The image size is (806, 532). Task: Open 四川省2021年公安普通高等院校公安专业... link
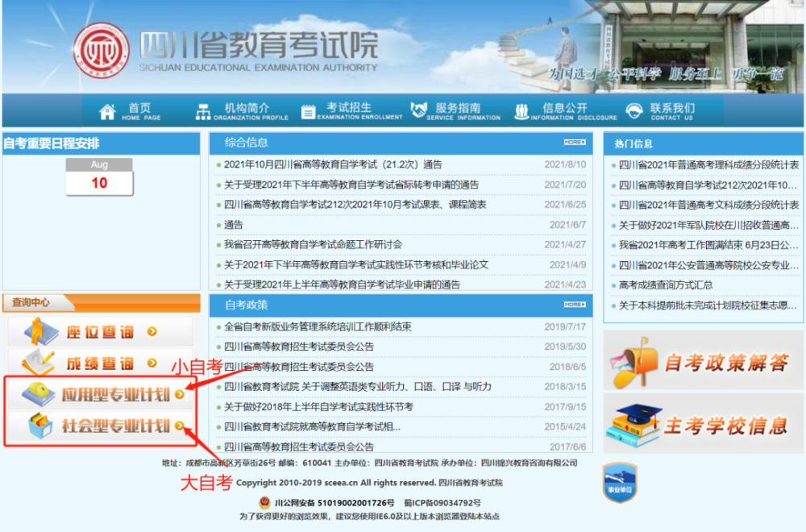coord(708,265)
